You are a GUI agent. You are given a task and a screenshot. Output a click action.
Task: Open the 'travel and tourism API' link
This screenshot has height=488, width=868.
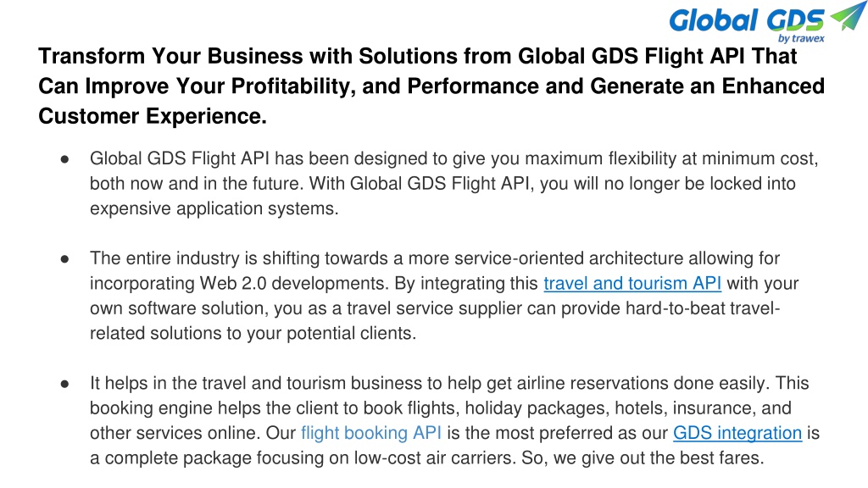(632, 283)
